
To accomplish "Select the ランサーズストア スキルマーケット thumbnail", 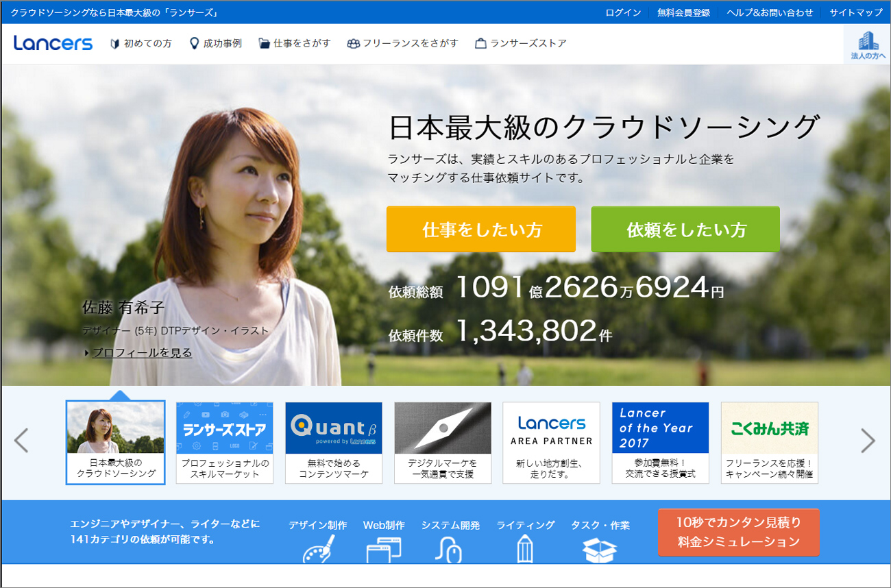I will pos(225,443).
